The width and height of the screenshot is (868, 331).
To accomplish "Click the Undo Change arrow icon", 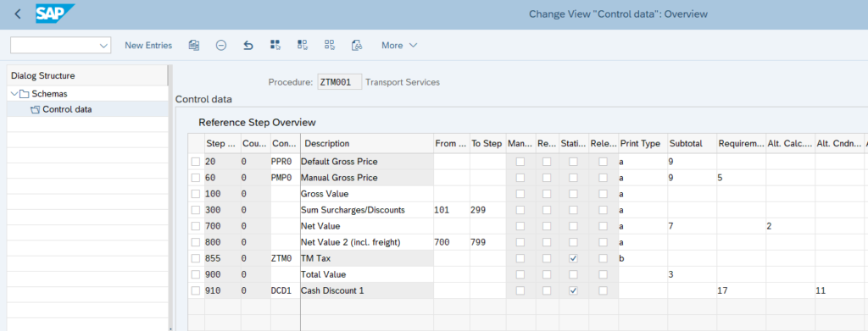I will [x=248, y=46].
